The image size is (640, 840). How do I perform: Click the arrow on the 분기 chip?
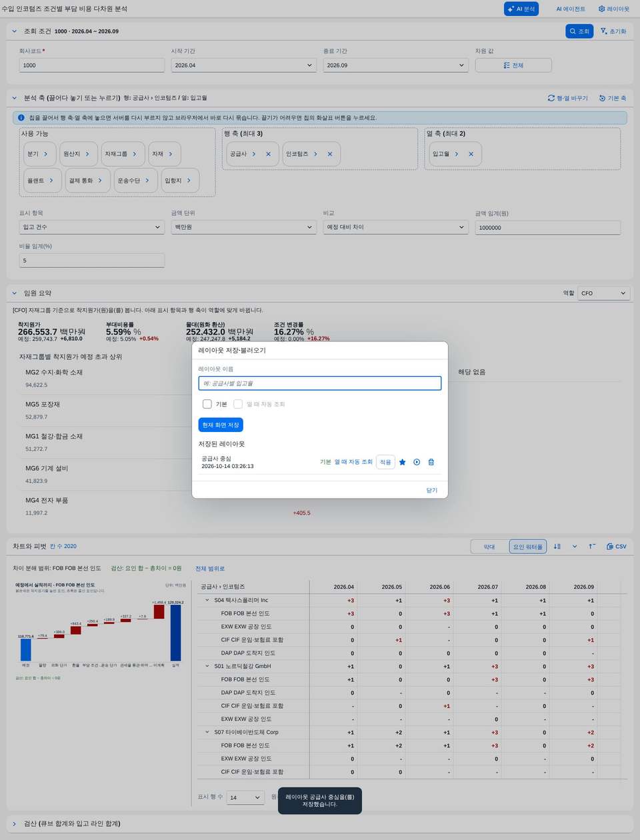45,154
